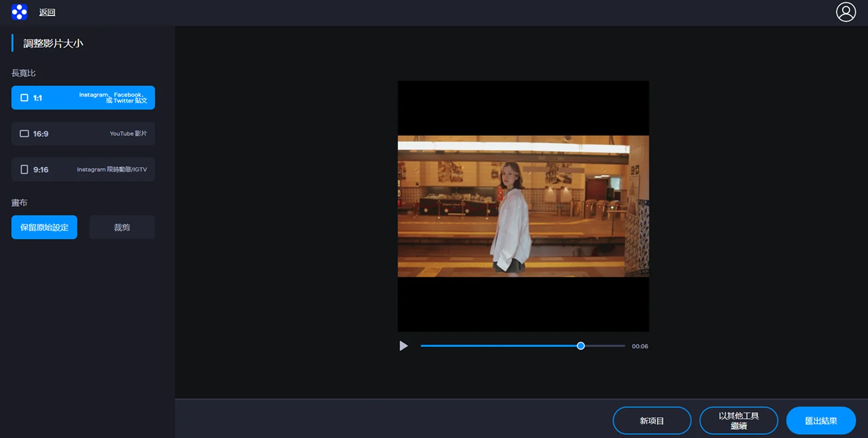The height and width of the screenshot is (438, 868).
Task: Choose the 16:9 YouTube 影片 aspect ratio
Action: pyautogui.click(x=83, y=134)
